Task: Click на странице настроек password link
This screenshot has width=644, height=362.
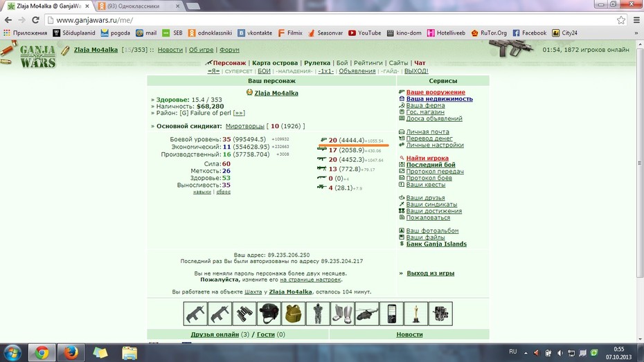Action: pos(310,280)
